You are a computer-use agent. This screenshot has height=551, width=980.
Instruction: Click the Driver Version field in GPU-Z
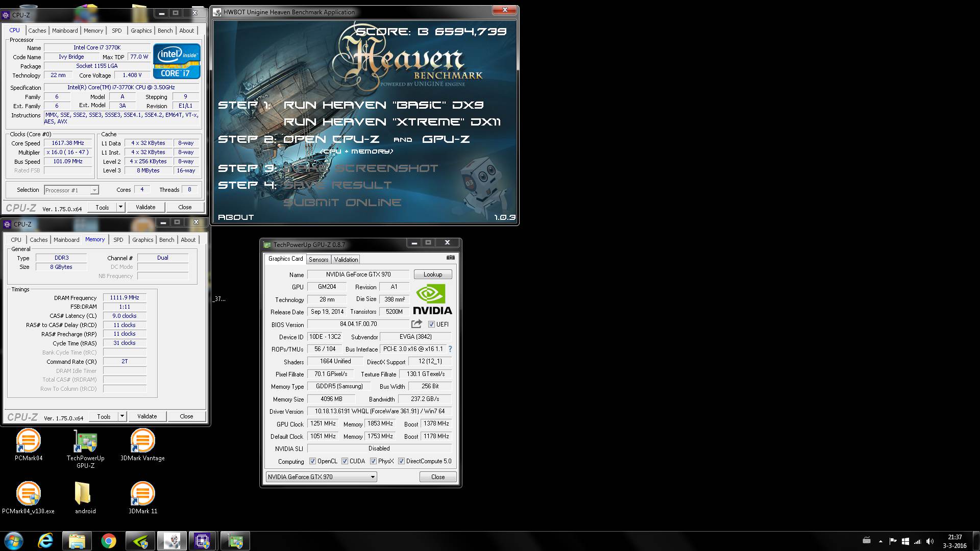tap(379, 411)
